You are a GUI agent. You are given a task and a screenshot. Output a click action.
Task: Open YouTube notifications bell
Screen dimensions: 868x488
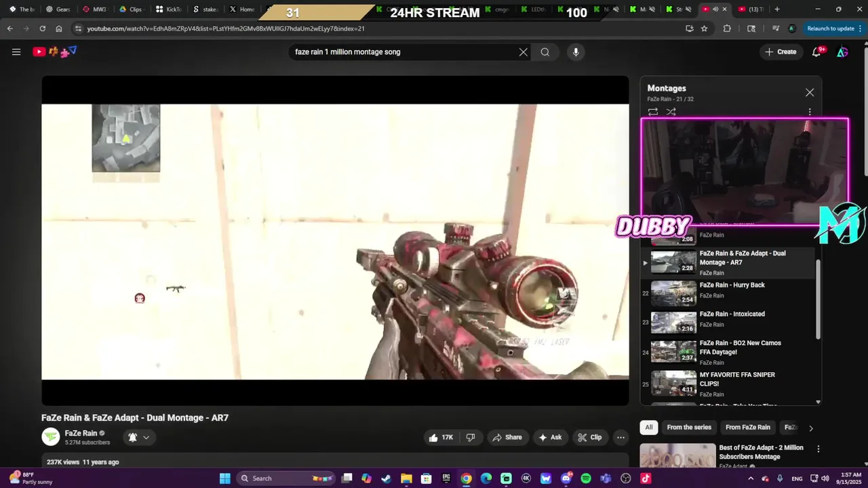[x=817, y=52]
